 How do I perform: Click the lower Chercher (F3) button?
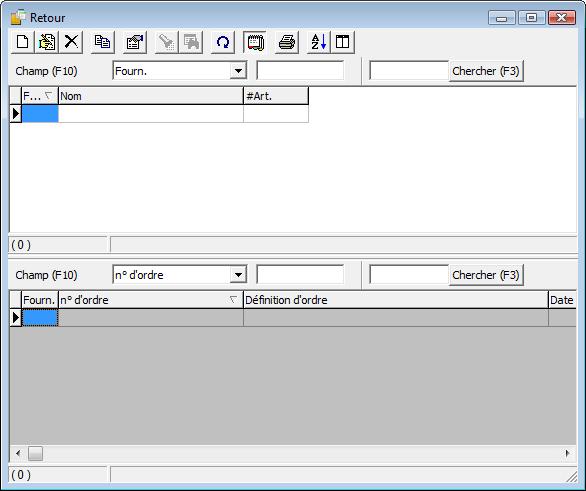click(x=486, y=275)
